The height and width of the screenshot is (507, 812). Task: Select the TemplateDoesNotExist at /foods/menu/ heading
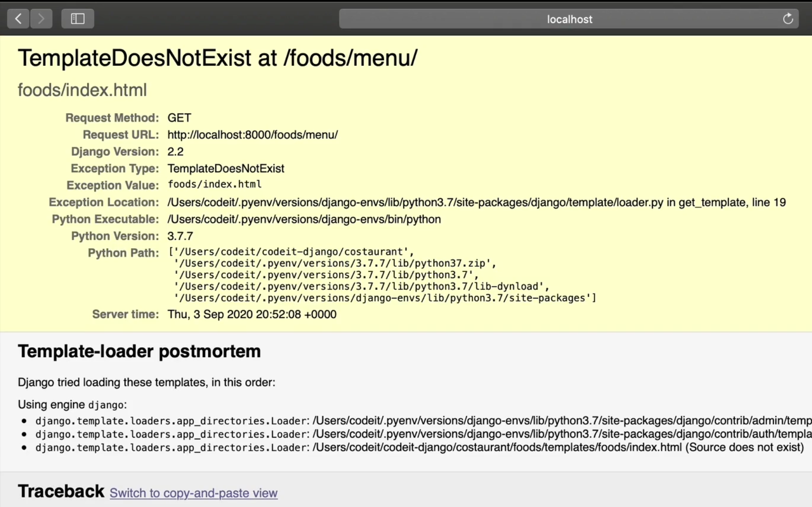click(217, 58)
